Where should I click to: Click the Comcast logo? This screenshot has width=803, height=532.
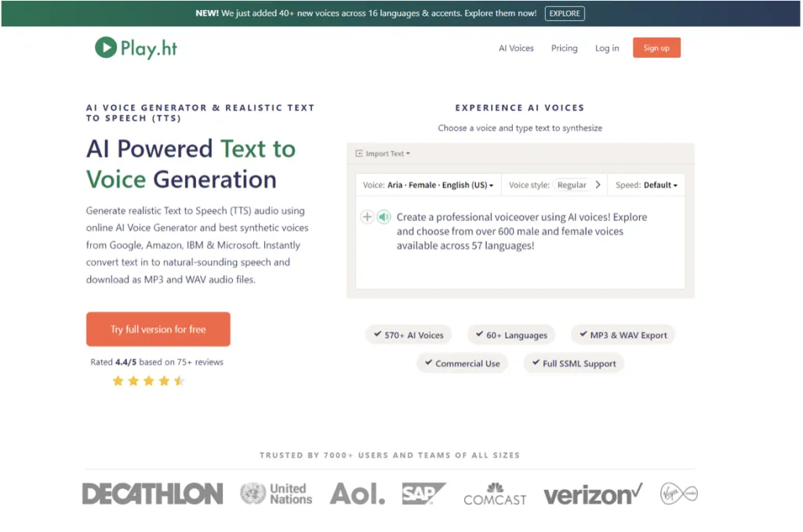(495, 494)
